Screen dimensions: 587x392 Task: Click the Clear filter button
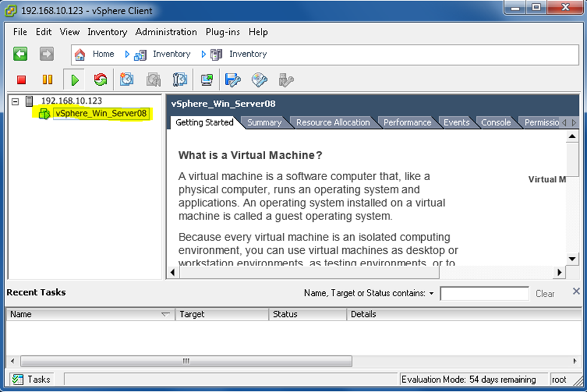[545, 294]
